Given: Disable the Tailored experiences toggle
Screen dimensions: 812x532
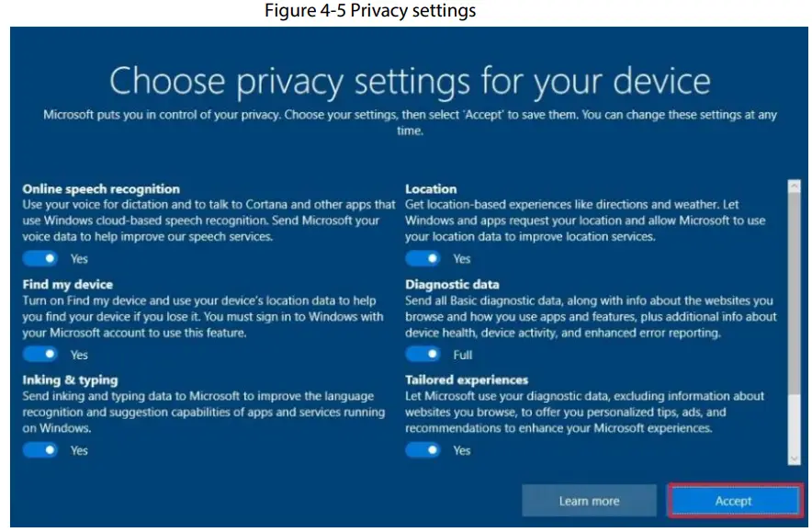Looking at the screenshot, I should click(423, 450).
